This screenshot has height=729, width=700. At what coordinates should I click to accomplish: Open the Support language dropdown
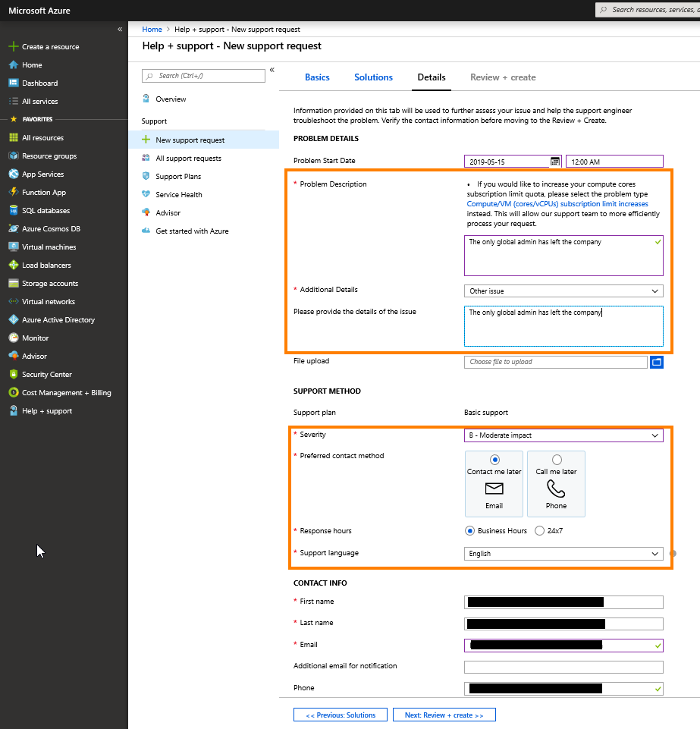563,553
